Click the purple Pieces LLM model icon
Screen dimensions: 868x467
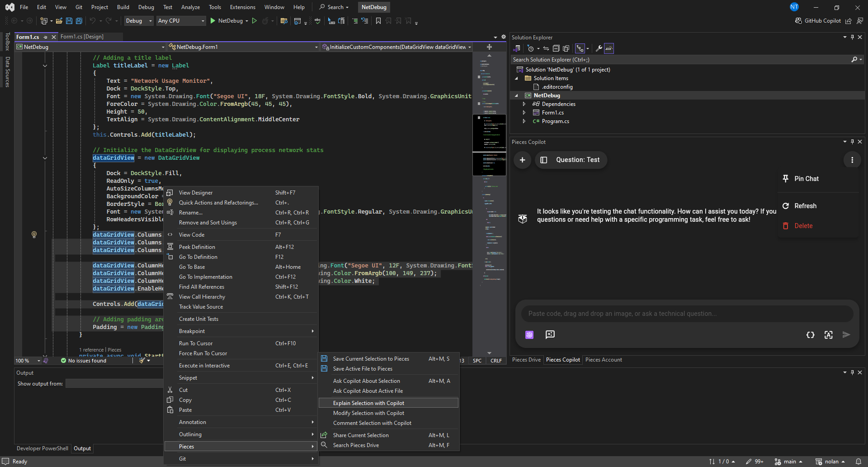pyautogui.click(x=529, y=335)
